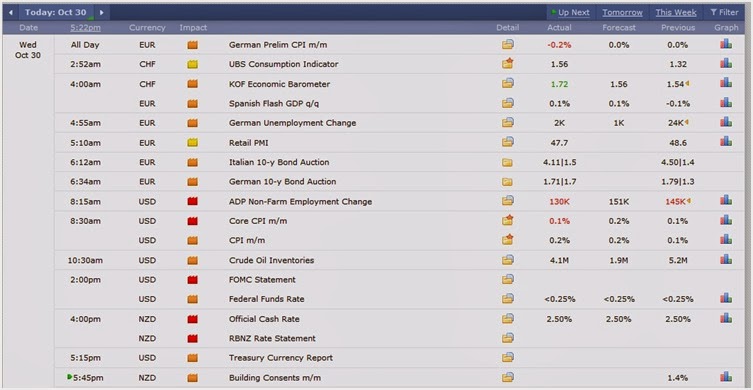This screenshot has width=753, height=390.
Task: Open the Filter options
Action: pyautogui.click(x=724, y=12)
